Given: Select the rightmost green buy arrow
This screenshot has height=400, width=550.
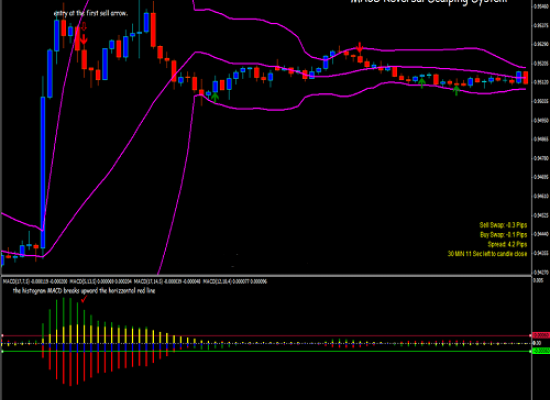Looking at the screenshot, I should pos(456,91).
